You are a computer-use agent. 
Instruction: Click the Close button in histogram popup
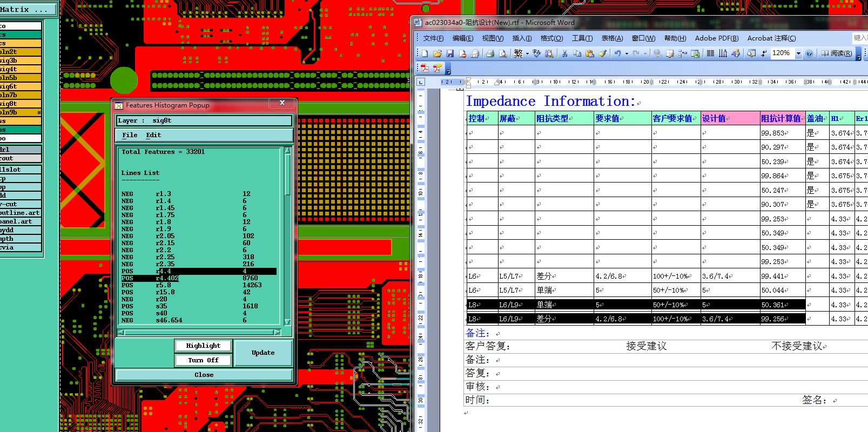[x=204, y=375]
